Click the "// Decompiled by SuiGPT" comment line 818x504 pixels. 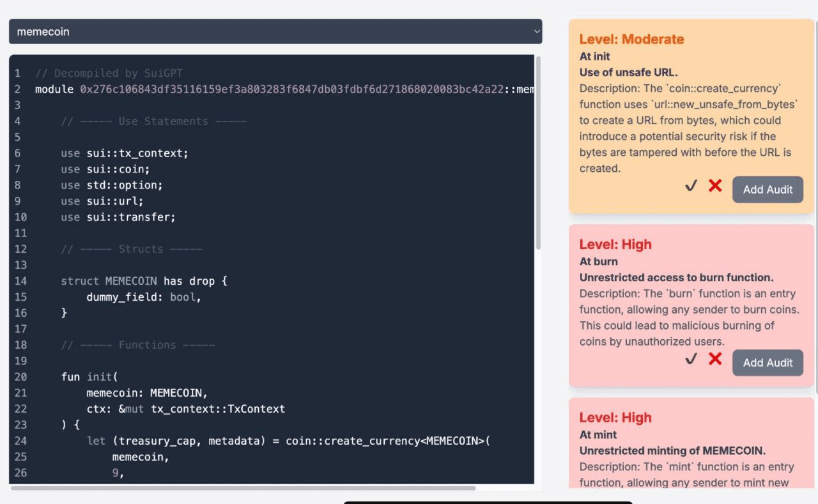coord(109,73)
